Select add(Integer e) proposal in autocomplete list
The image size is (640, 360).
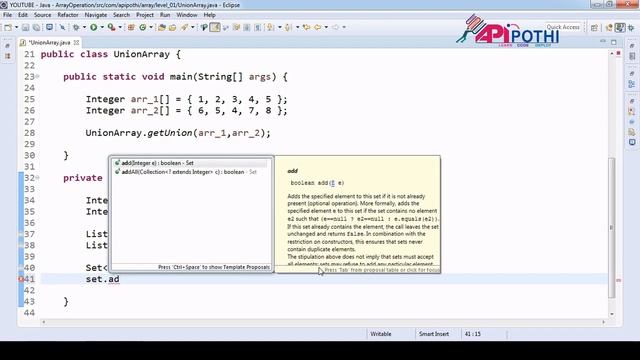point(190,163)
